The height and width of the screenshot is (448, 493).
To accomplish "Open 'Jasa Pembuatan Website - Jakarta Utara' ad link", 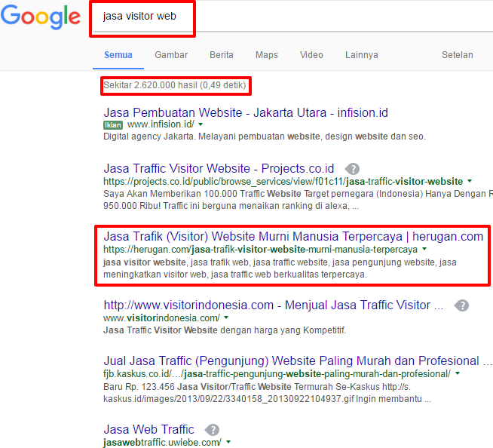I will tap(246, 112).
